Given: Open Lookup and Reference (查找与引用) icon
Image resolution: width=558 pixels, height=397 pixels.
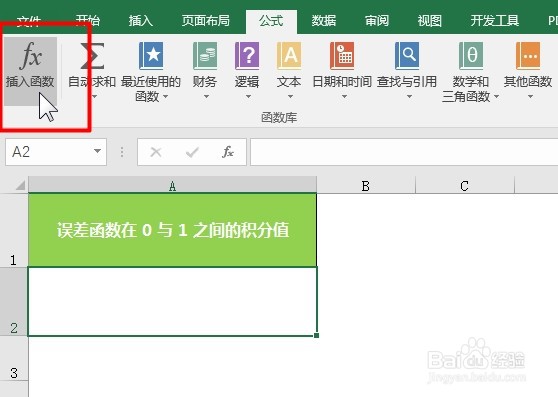Looking at the screenshot, I should [407, 56].
